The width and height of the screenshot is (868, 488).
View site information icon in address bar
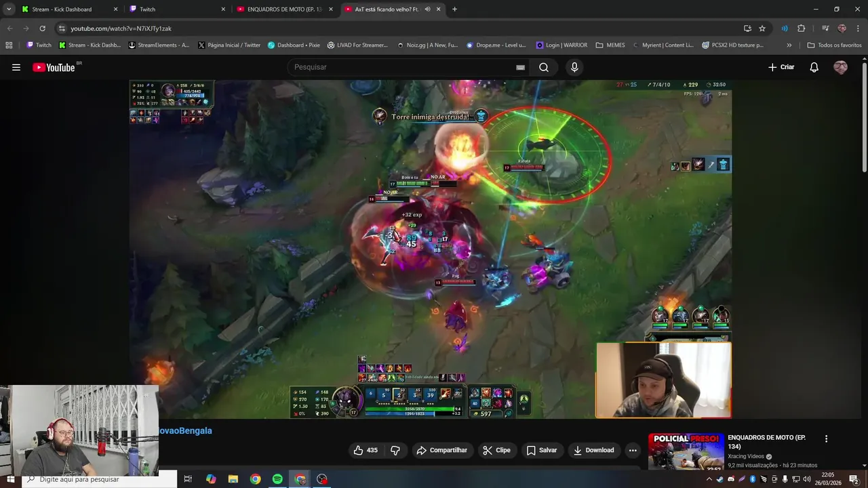(x=62, y=28)
